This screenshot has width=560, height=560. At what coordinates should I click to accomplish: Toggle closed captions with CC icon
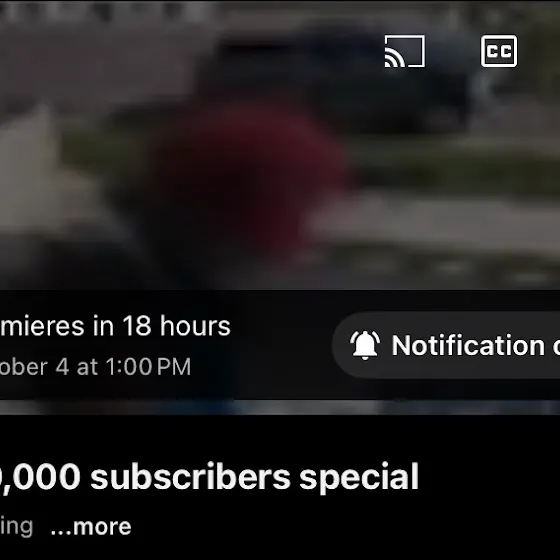click(499, 51)
